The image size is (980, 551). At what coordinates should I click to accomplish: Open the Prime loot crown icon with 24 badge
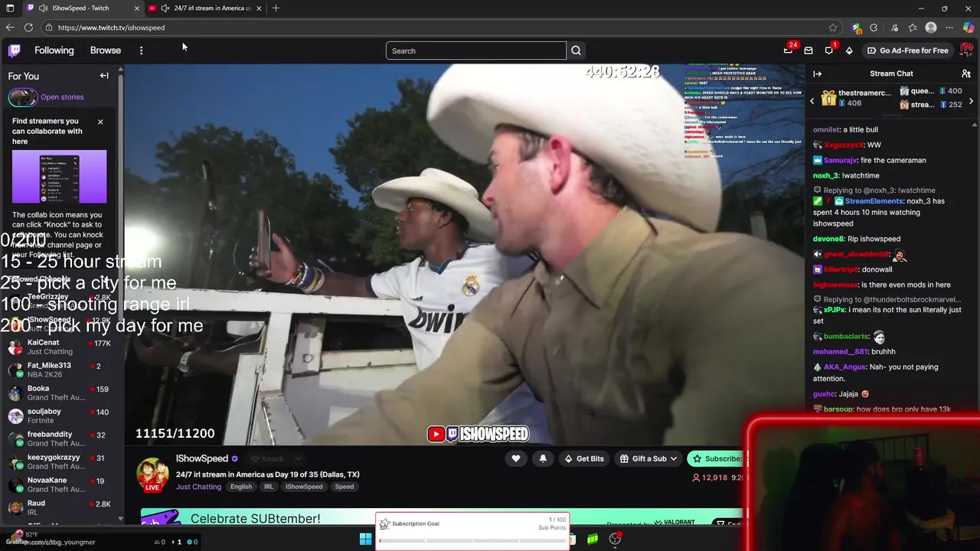(788, 51)
